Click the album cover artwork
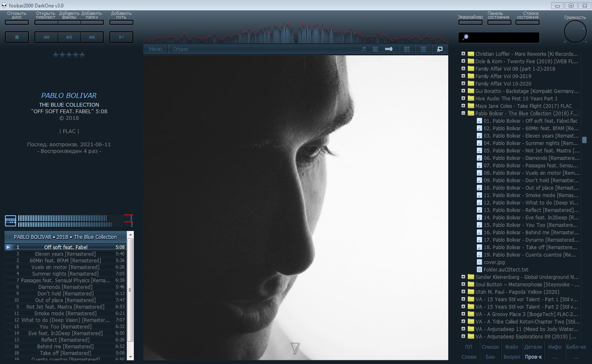The height and width of the screenshot is (364, 592). coord(296,208)
